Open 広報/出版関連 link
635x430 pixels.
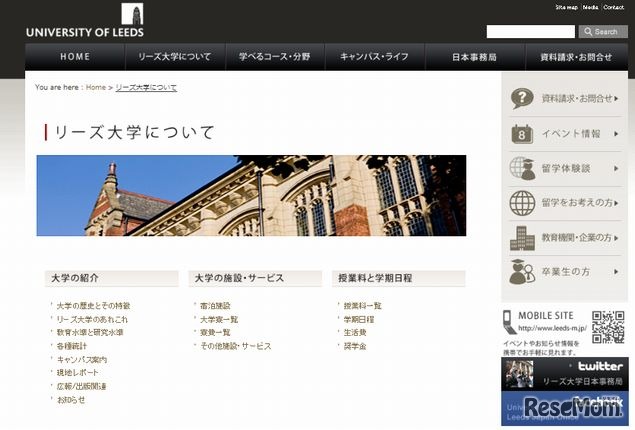81,386
